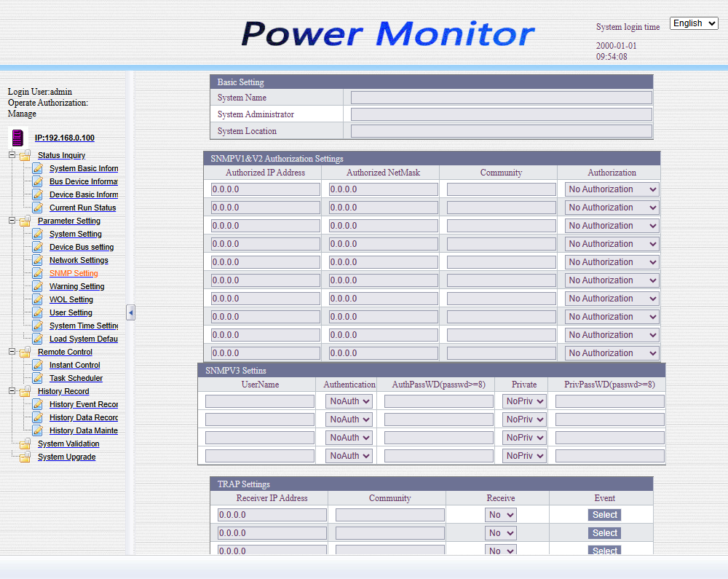Open the Warning Setting link
The width and height of the screenshot is (728, 579).
[76, 286]
